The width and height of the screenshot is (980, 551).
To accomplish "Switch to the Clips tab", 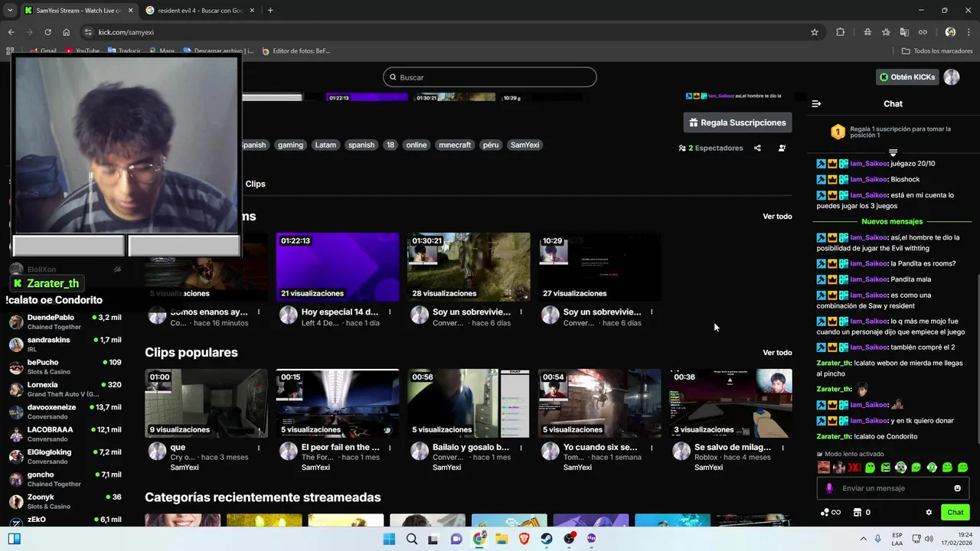I will point(255,184).
